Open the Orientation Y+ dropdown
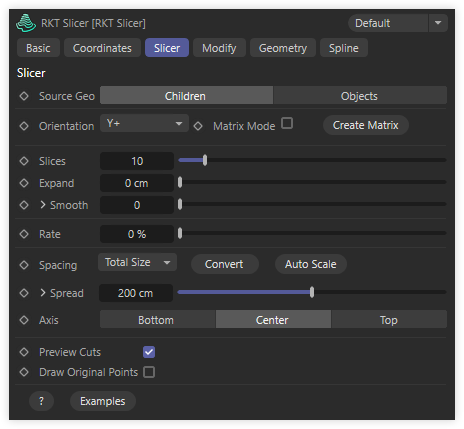This screenshot has width=464, height=429. point(144,123)
